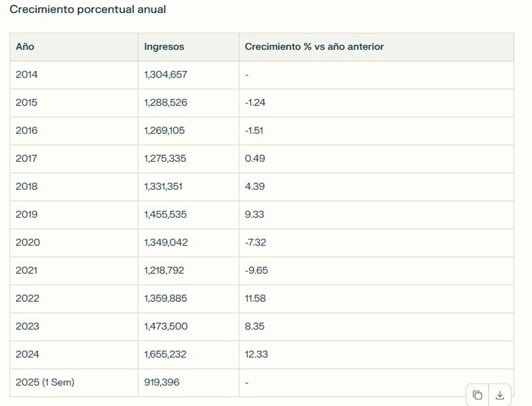Image resolution: width=532 pixels, height=406 pixels.
Task: Select the 2017 year cell
Action: tap(27, 159)
